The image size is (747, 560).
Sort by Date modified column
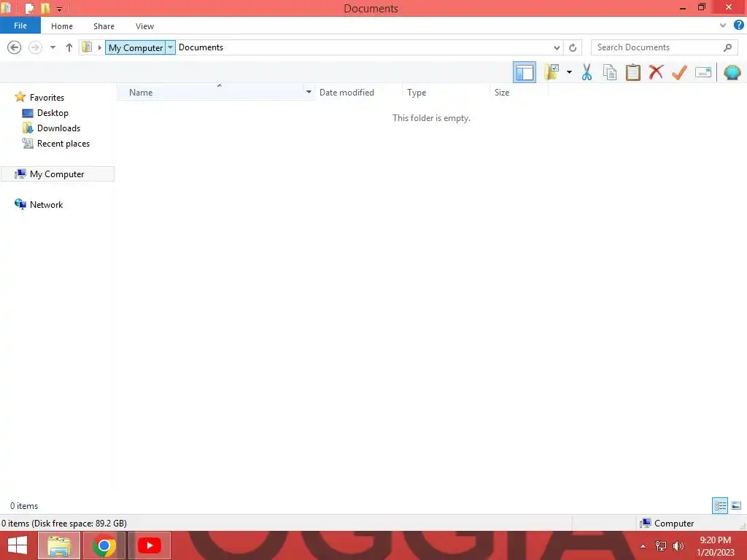pyautogui.click(x=358, y=93)
